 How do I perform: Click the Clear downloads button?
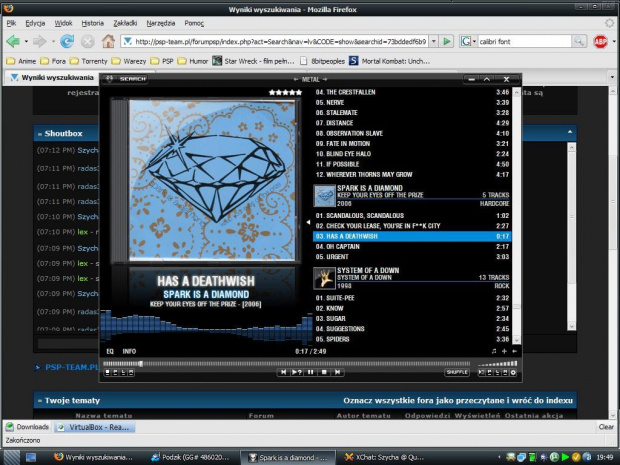click(606, 427)
